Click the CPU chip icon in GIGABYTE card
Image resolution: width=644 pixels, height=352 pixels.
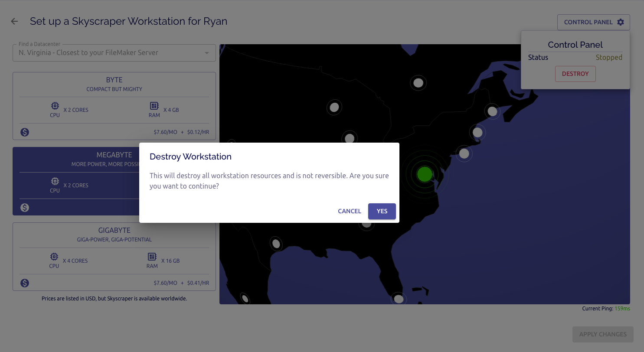pyautogui.click(x=54, y=257)
